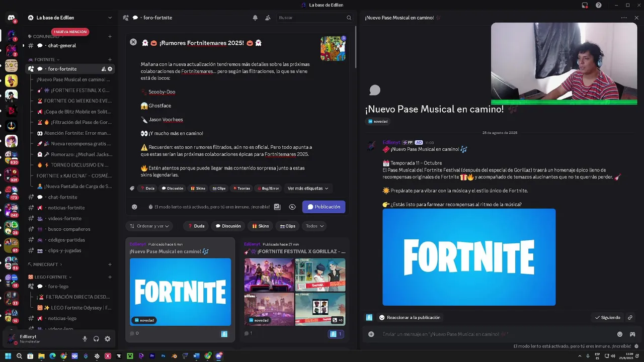This screenshot has height=362, width=644.
Task: Toggle Fortnite reaction on Gorillaz post card
Action: (336, 334)
